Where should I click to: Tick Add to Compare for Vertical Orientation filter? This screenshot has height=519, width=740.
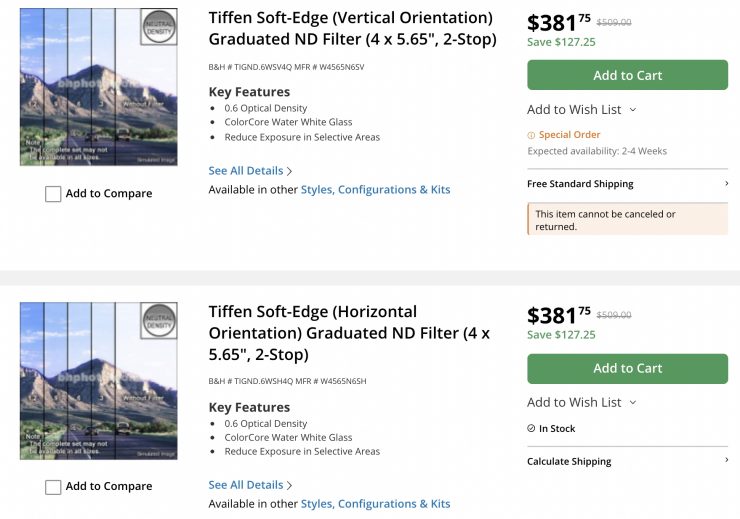click(x=53, y=194)
